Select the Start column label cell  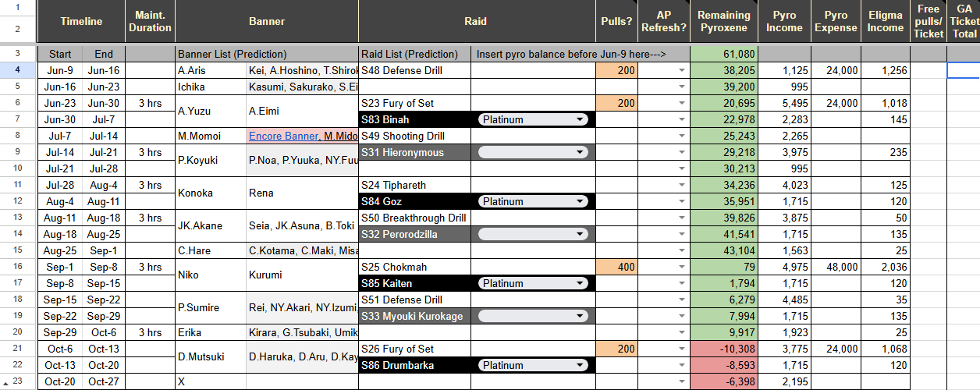click(x=60, y=54)
